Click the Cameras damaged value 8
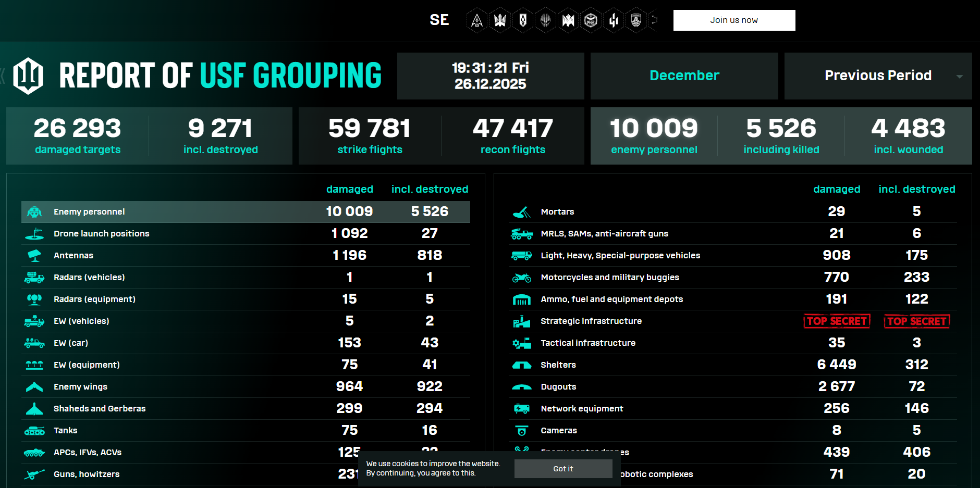Image resolution: width=980 pixels, height=488 pixels. pos(837,430)
